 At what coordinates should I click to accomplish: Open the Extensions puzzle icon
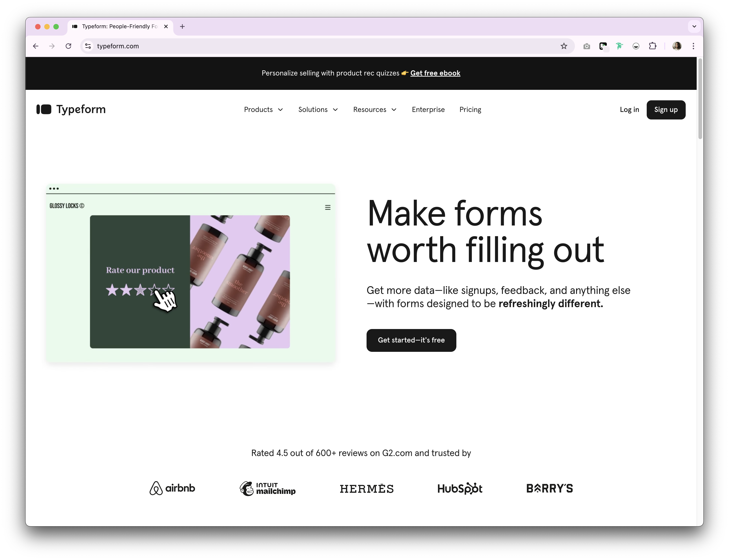(x=652, y=46)
